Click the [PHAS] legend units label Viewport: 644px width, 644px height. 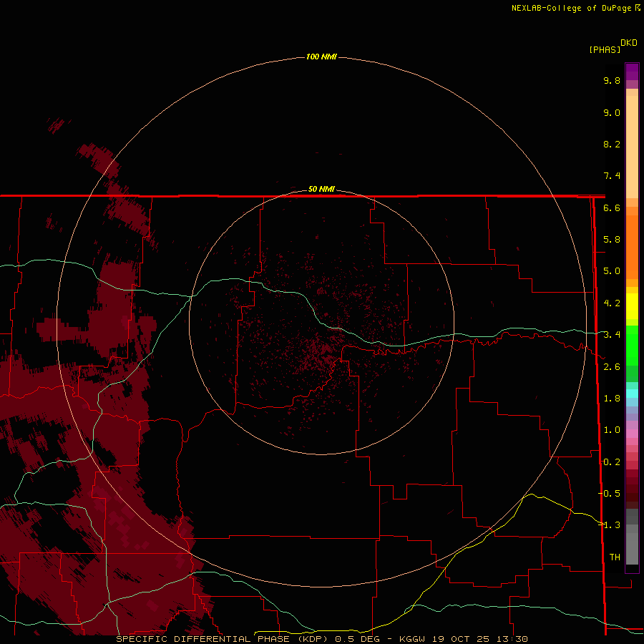click(x=605, y=49)
